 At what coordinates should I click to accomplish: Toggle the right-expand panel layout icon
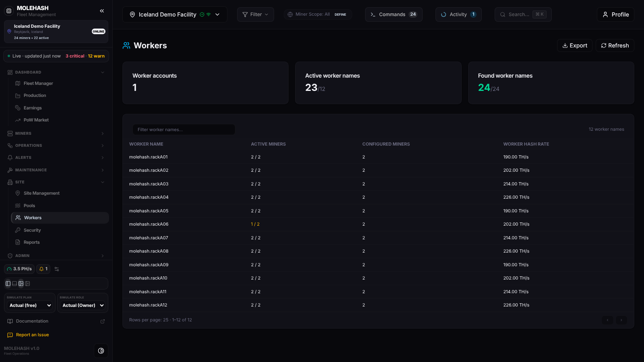point(21,284)
